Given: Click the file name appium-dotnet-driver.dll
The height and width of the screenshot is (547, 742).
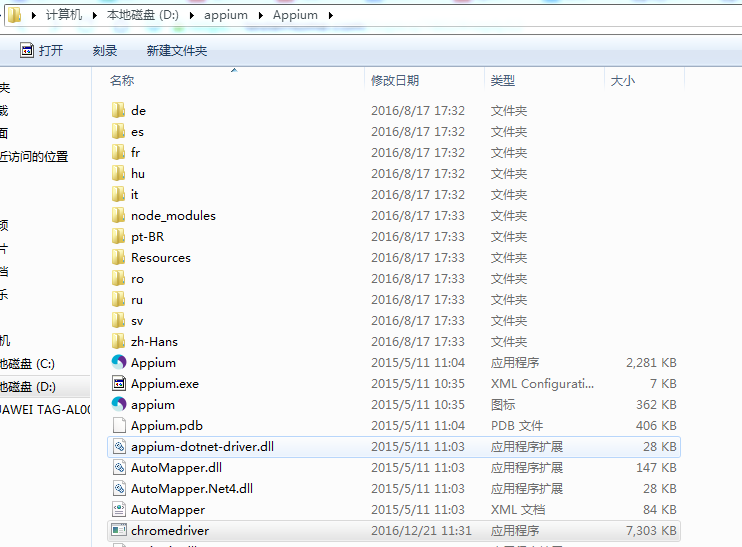Looking at the screenshot, I should (x=203, y=447).
